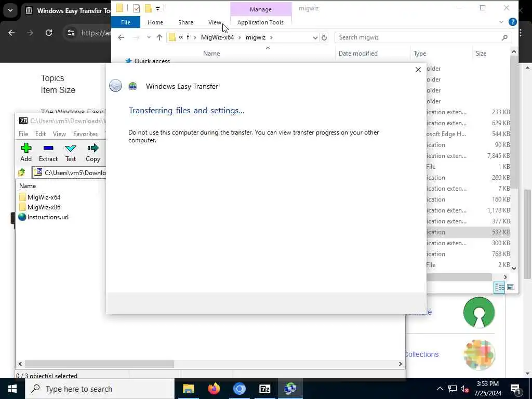
Task: Click Explorer back navigation arrow
Action: click(x=121, y=37)
